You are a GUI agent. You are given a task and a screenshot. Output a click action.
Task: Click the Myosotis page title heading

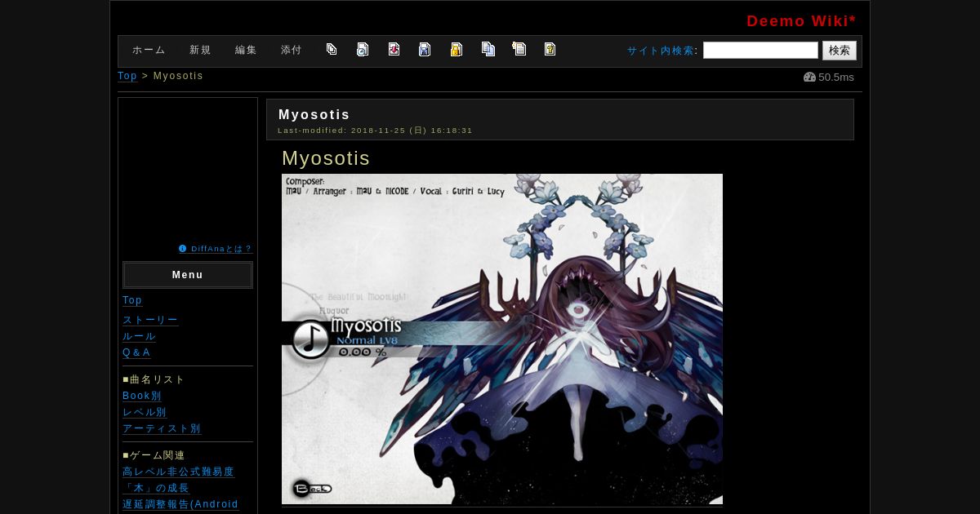coord(314,114)
